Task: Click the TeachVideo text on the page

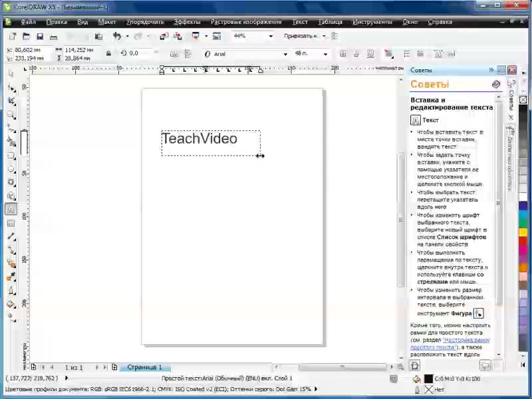Action: [x=199, y=139]
